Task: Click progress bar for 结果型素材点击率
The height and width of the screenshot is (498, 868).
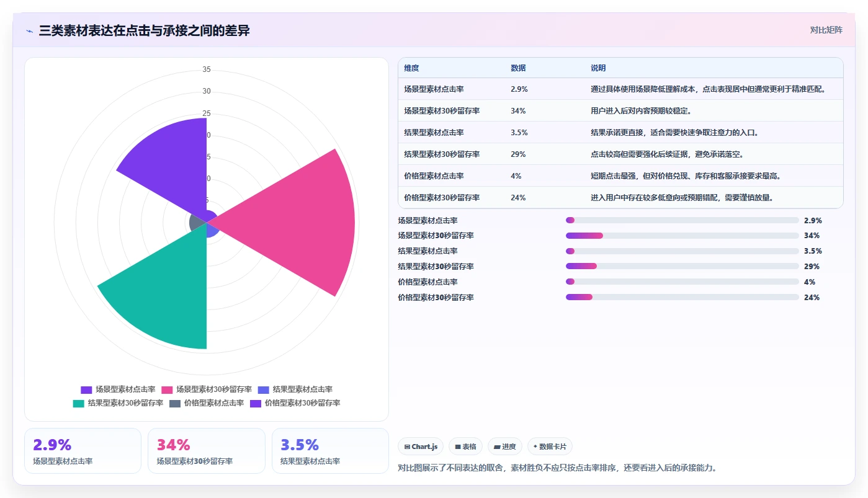Action: pyautogui.click(x=682, y=251)
